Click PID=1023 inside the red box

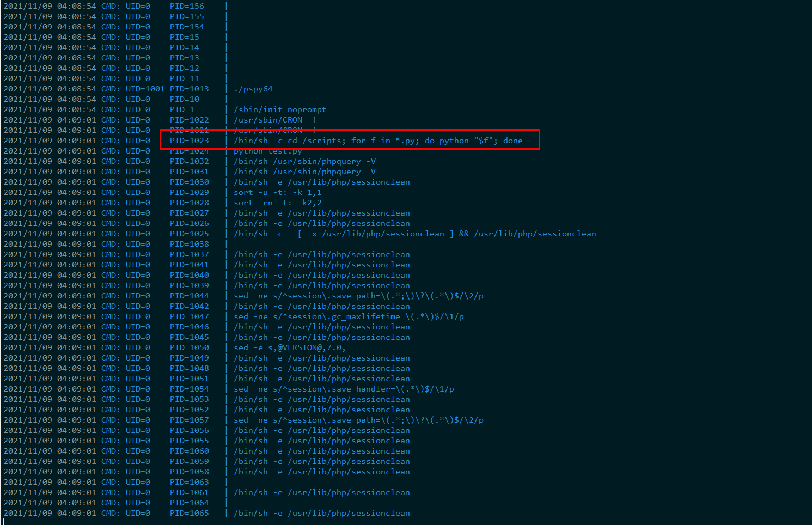click(189, 141)
